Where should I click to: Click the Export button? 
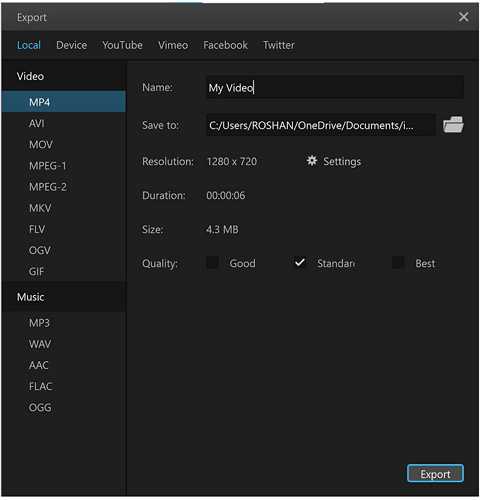coord(435,474)
